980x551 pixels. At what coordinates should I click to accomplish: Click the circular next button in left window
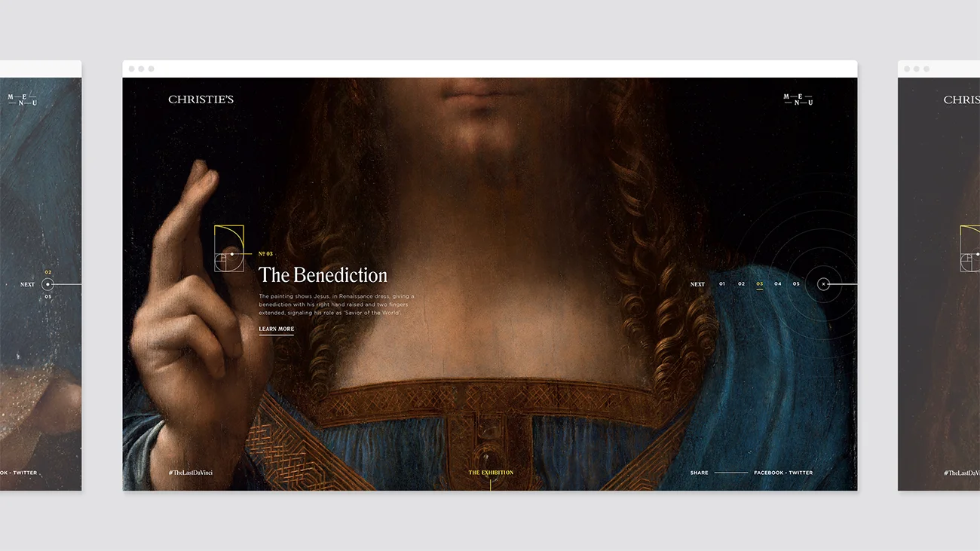48,284
